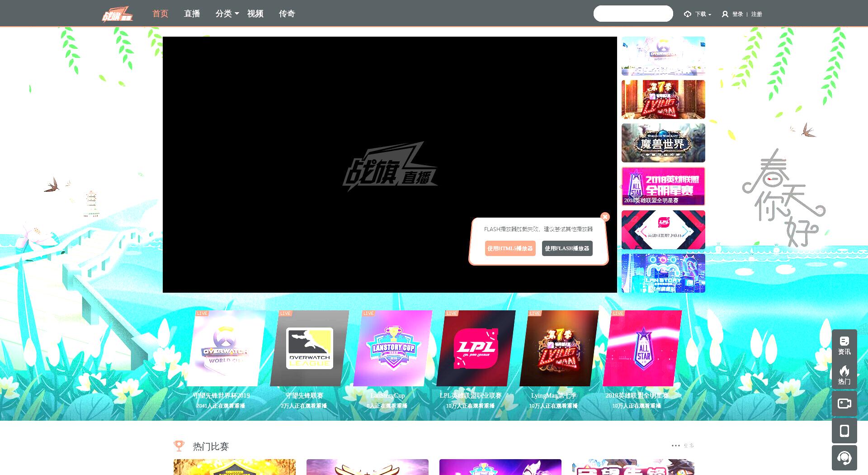868x475 pixels.
Task: Close the FLASH player failure popup
Action: [x=605, y=217]
